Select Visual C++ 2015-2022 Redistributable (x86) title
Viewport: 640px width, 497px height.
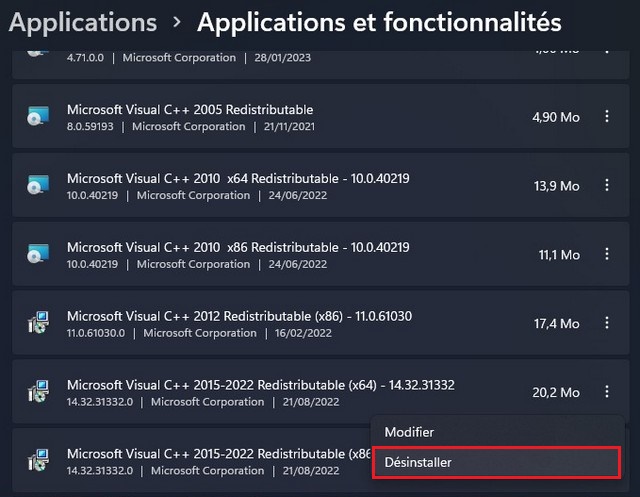219,454
